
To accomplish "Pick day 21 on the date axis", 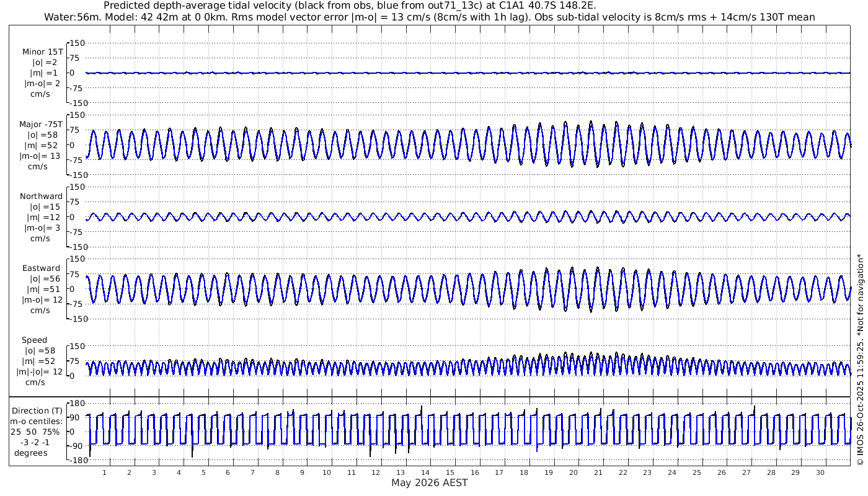I will click(x=598, y=472).
